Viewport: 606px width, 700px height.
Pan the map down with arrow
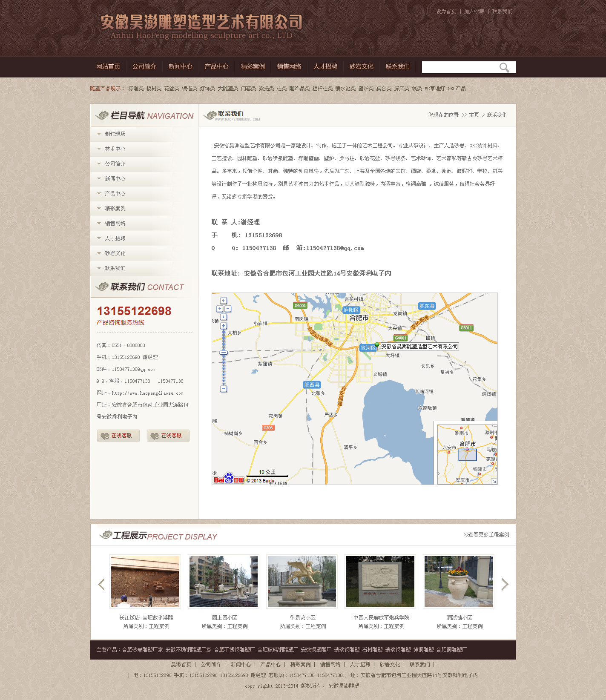(x=224, y=317)
